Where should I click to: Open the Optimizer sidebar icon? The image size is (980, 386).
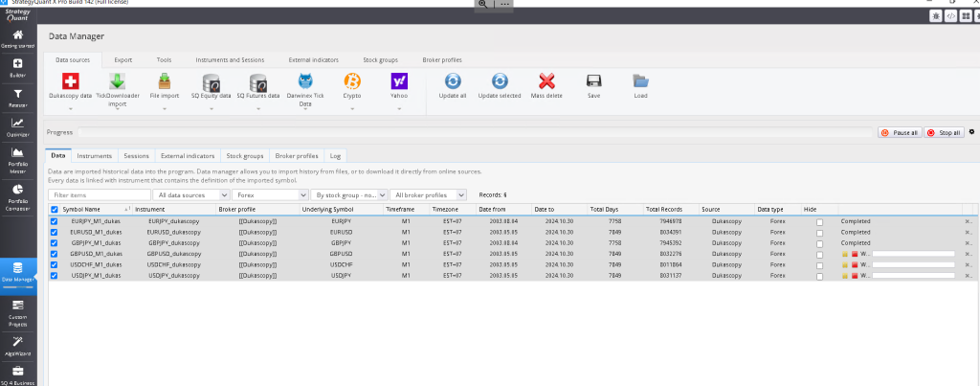(17, 127)
